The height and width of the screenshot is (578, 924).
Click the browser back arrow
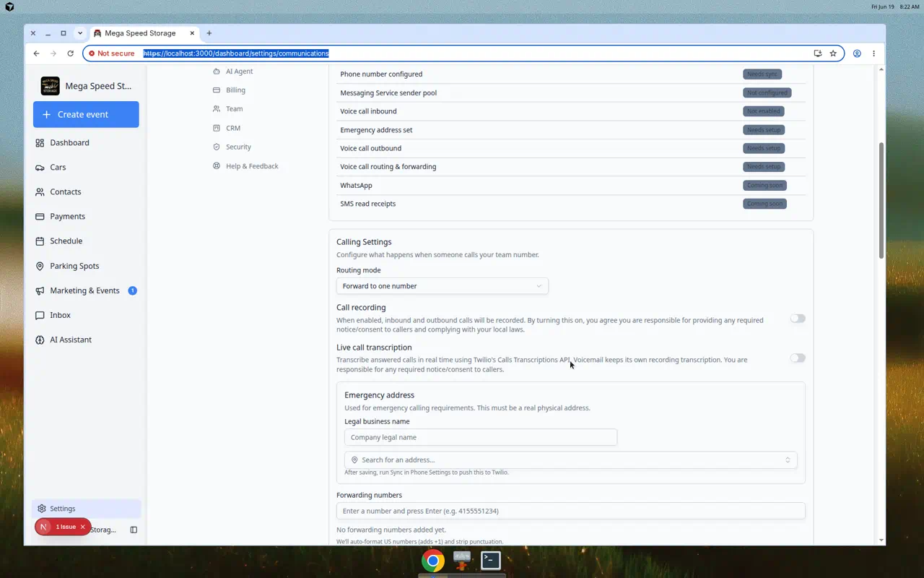point(36,53)
